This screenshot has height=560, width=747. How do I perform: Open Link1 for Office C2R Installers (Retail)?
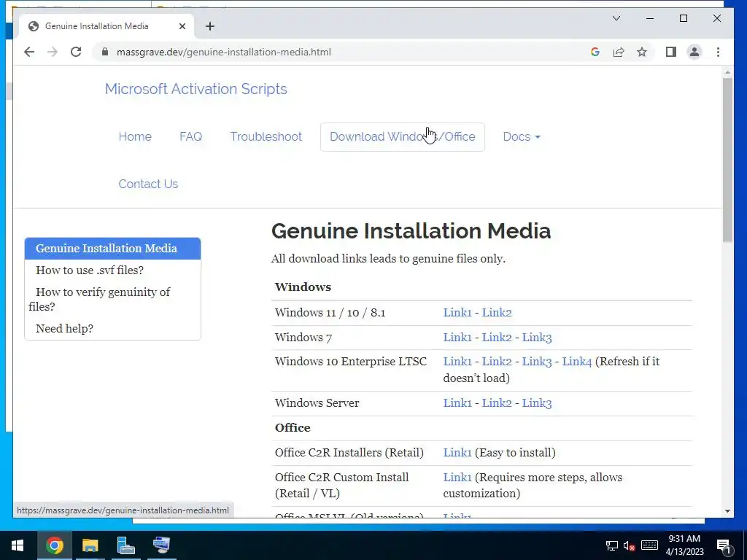coord(457,452)
